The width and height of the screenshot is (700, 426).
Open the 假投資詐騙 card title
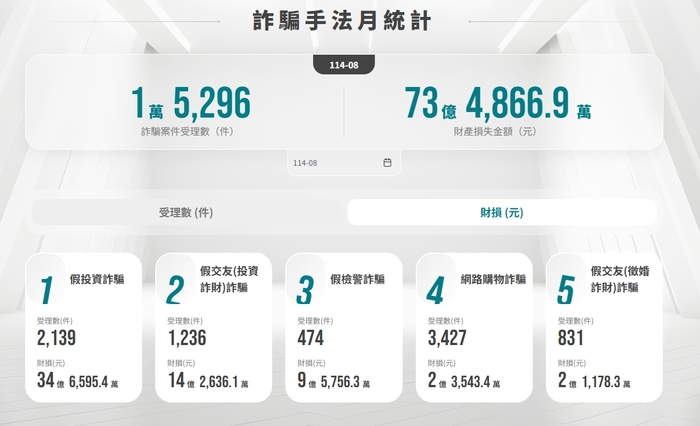[x=97, y=279]
